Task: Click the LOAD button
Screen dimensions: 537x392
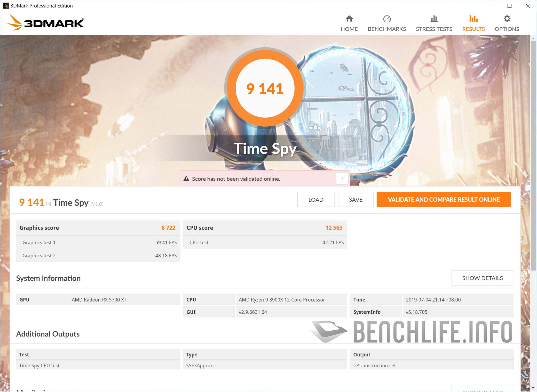Action: pyautogui.click(x=316, y=199)
